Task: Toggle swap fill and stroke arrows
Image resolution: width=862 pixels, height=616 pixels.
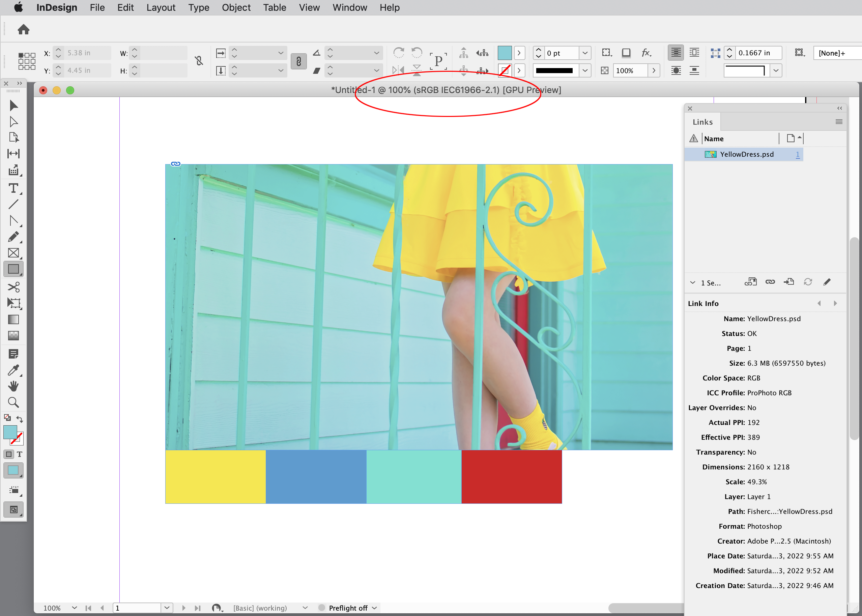Action: 20,419
